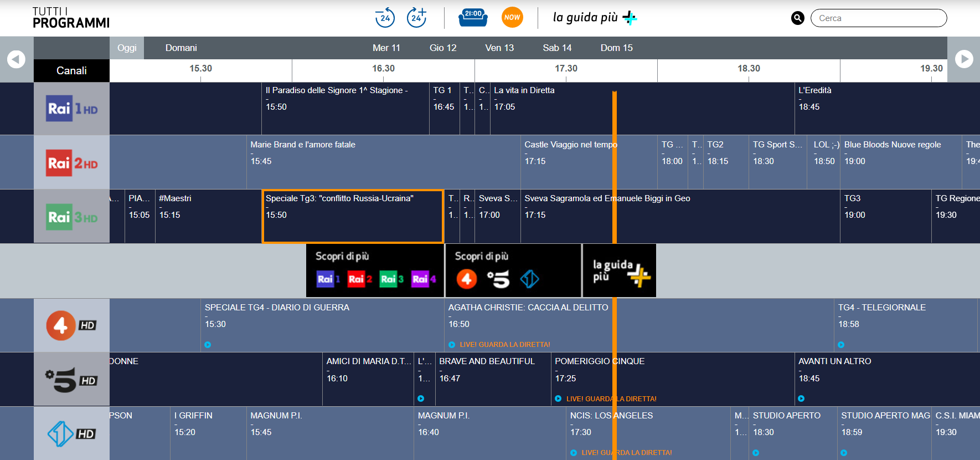Open Studio Aperto at 18:30

(793, 433)
